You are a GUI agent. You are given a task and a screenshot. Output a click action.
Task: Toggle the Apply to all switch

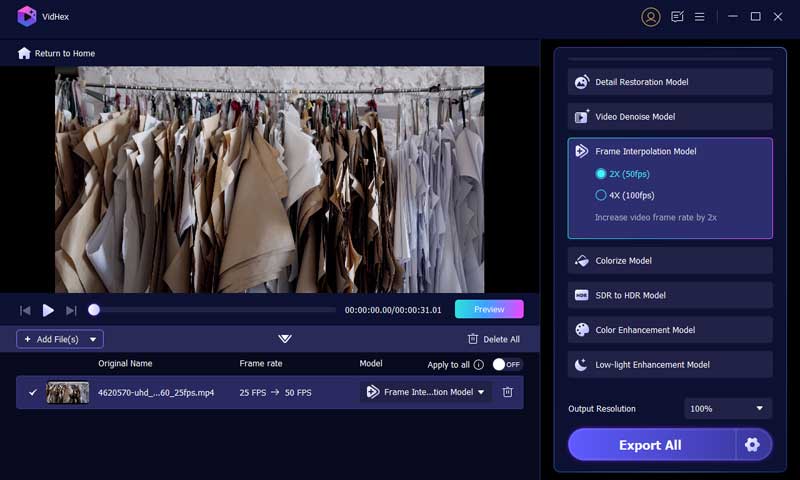[507, 364]
